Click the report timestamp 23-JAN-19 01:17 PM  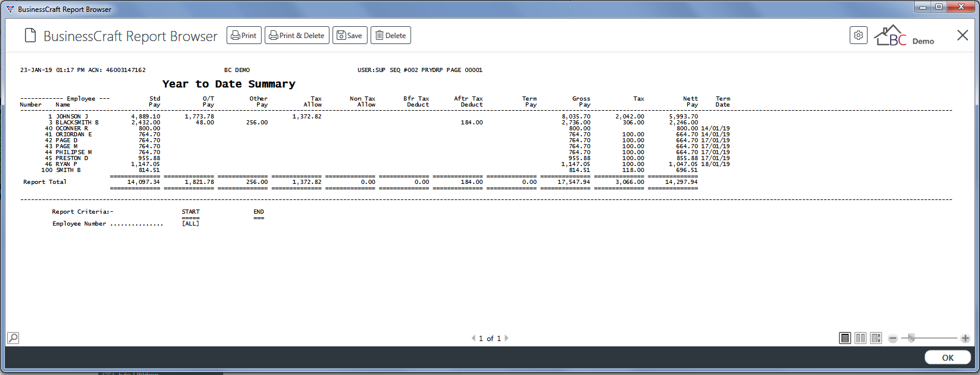pos(52,70)
